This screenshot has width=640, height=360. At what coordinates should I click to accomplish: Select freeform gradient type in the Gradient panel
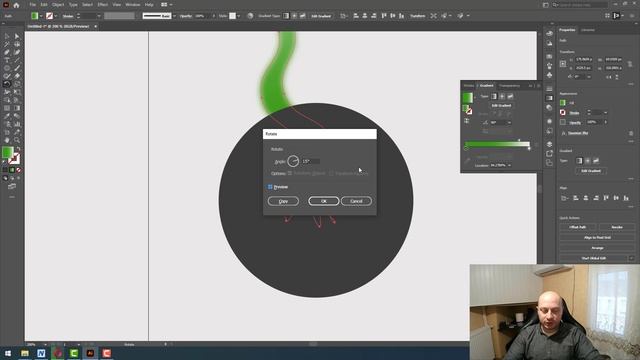pyautogui.click(x=510, y=96)
